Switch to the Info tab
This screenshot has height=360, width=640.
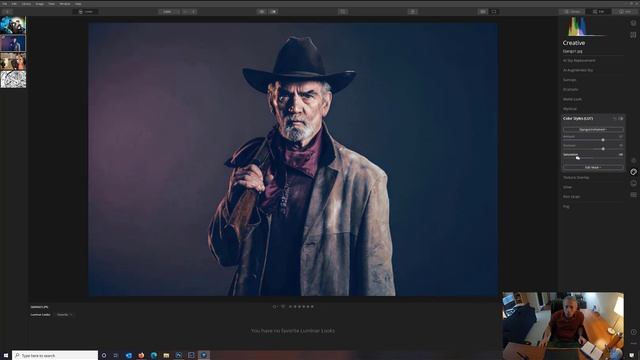pos(625,12)
